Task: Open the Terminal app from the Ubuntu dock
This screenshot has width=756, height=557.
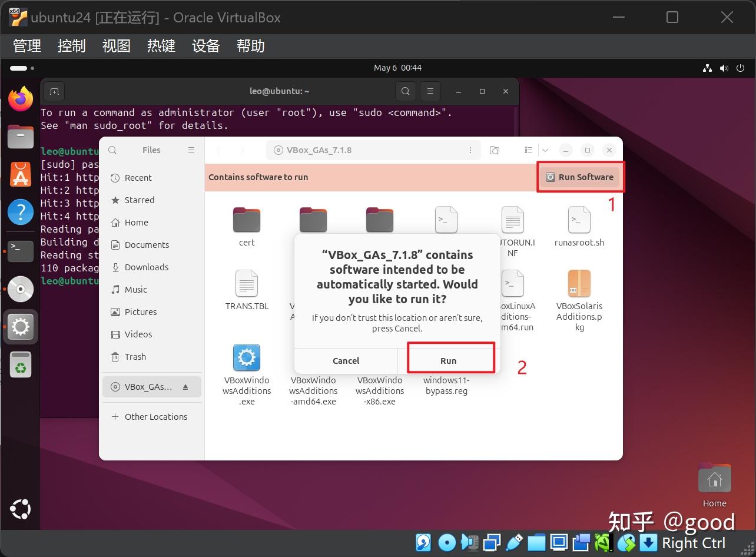Action: 20,251
